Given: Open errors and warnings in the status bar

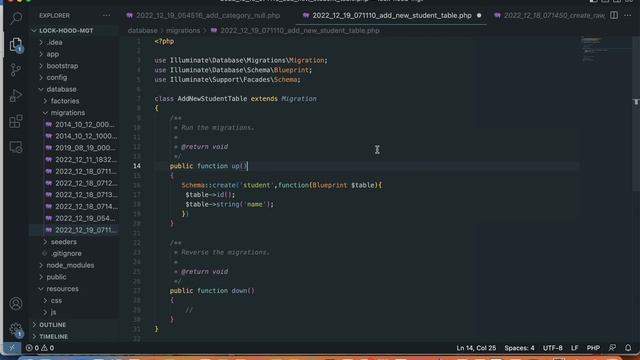Looking at the screenshot, I should (x=40, y=348).
